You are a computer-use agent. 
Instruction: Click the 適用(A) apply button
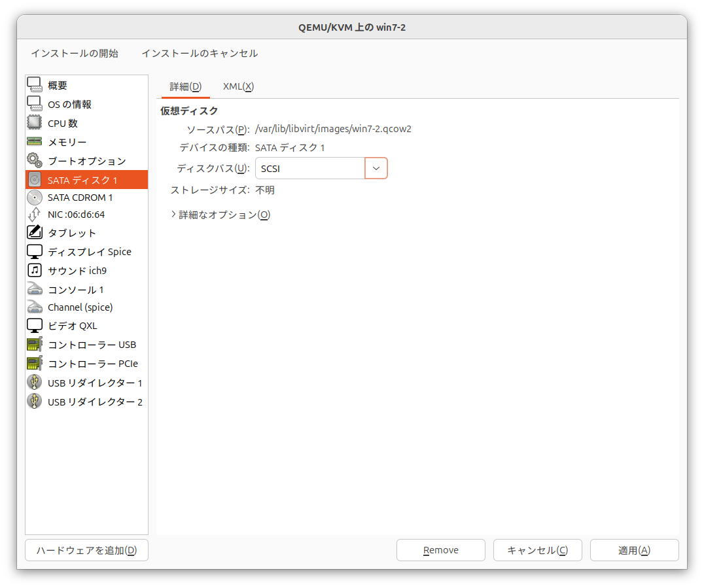click(x=635, y=550)
